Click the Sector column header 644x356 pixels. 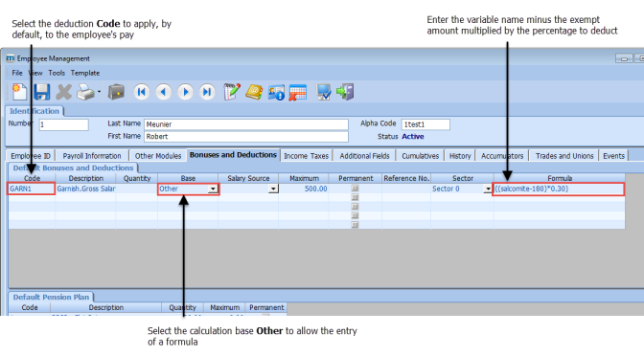463,178
